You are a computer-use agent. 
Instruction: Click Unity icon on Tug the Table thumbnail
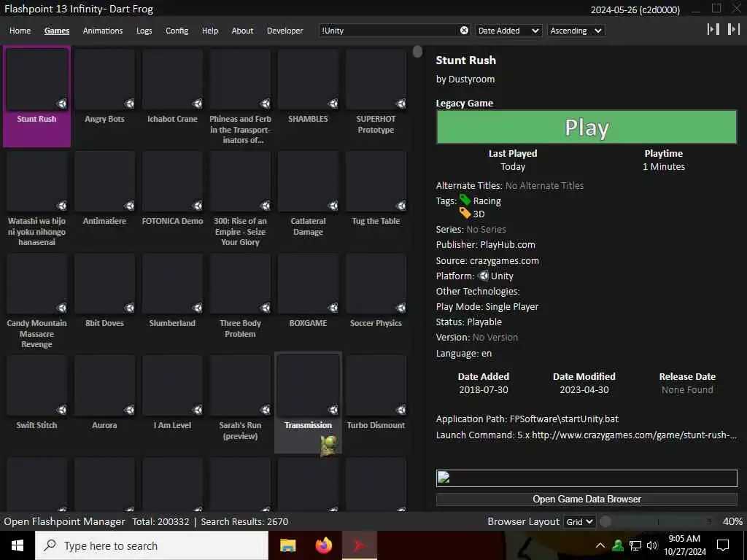point(400,205)
